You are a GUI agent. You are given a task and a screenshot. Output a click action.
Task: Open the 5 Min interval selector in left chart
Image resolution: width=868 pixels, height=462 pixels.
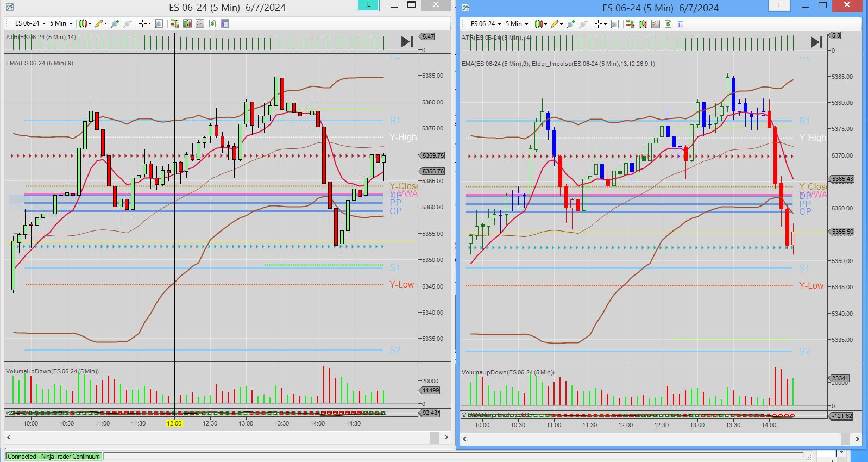(61, 23)
